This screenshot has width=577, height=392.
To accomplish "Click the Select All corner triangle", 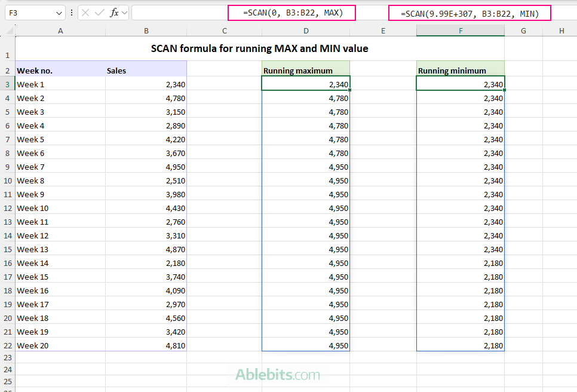I will pyautogui.click(x=10, y=31).
